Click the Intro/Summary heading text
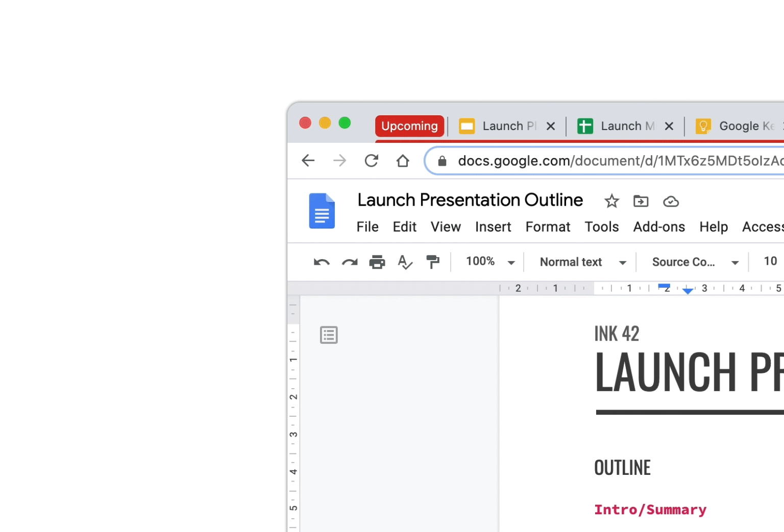 tap(650, 510)
